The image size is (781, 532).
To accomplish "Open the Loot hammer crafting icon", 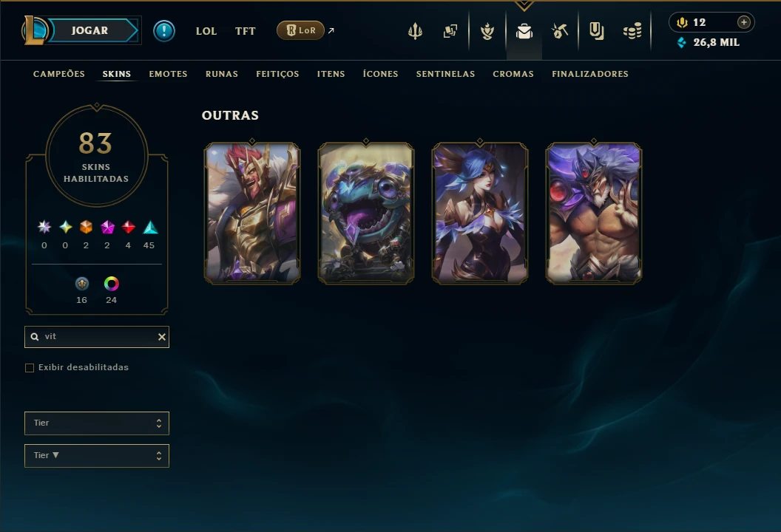I will (560, 31).
